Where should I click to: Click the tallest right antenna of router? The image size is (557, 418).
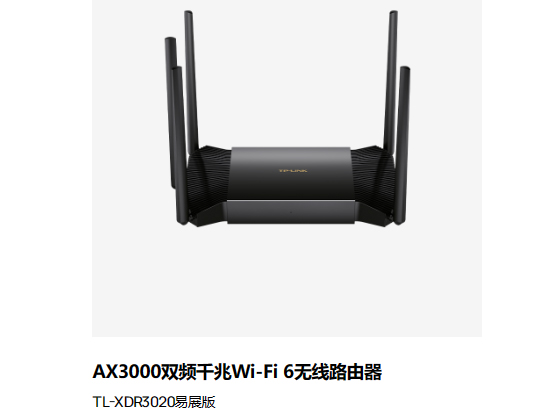390,80
